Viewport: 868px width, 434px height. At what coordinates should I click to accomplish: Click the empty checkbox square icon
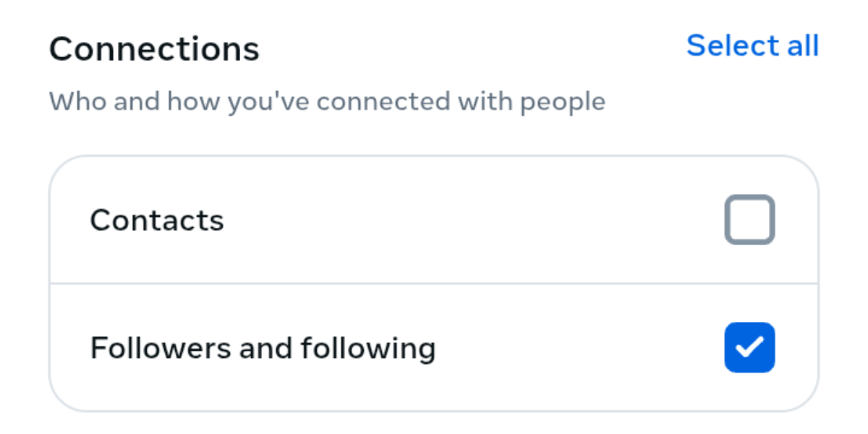(x=749, y=219)
